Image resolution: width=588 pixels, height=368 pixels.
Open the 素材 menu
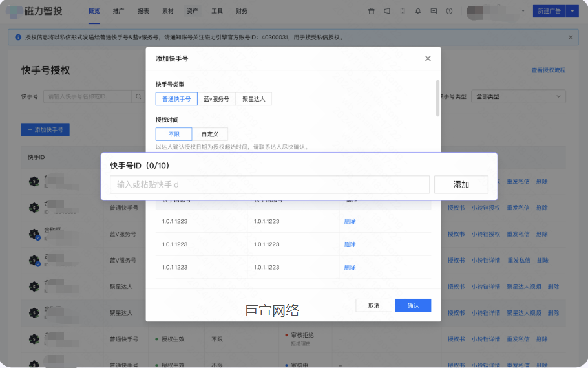click(167, 11)
